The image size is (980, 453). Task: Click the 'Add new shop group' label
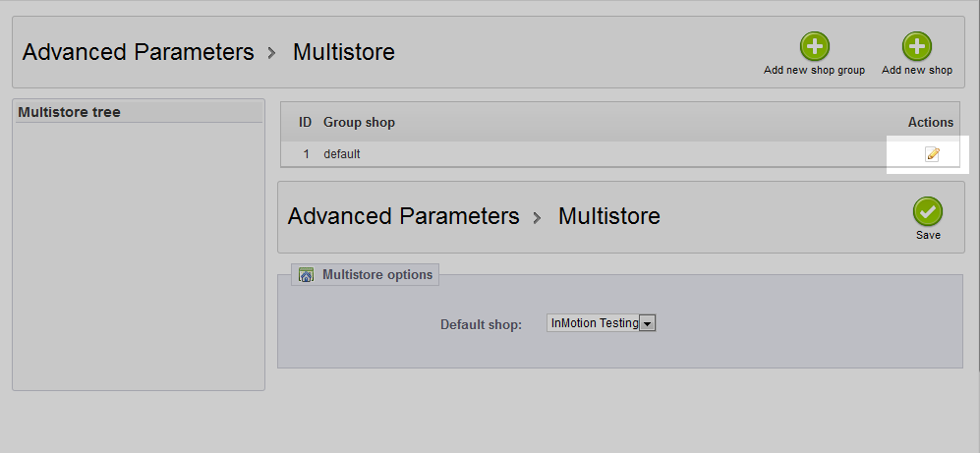coord(815,71)
